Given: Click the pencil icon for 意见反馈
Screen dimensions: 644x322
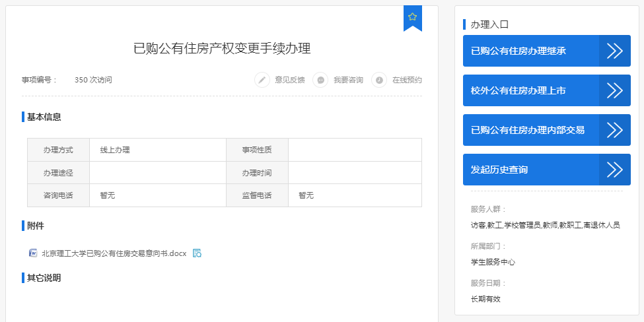Looking at the screenshot, I should tap(262, 80).
